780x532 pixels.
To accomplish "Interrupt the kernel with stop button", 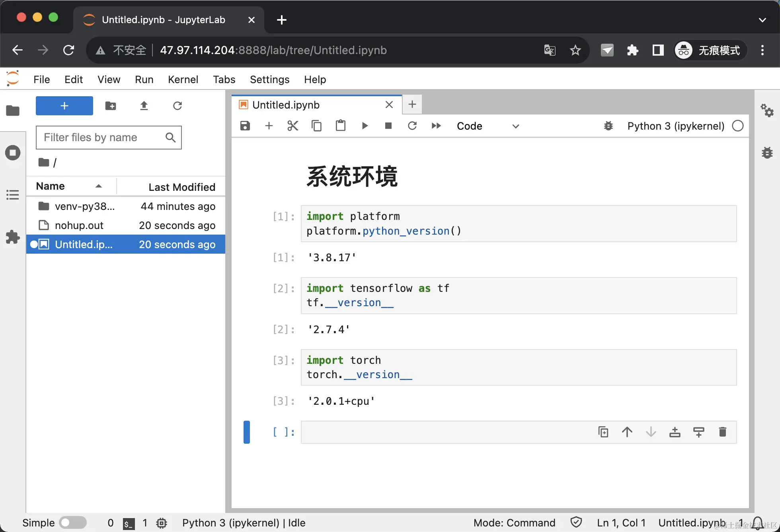I will pyautogui.click(x=388, y=126).
